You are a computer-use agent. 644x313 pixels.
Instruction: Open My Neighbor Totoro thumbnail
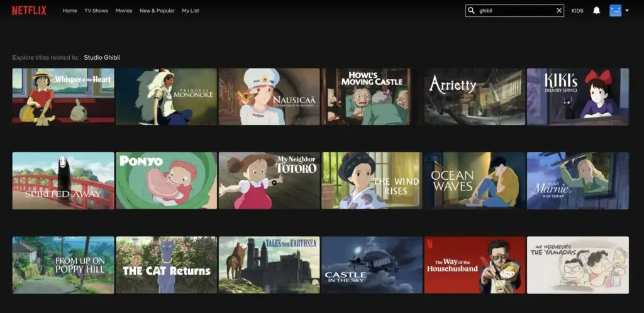tap(269, 180)
